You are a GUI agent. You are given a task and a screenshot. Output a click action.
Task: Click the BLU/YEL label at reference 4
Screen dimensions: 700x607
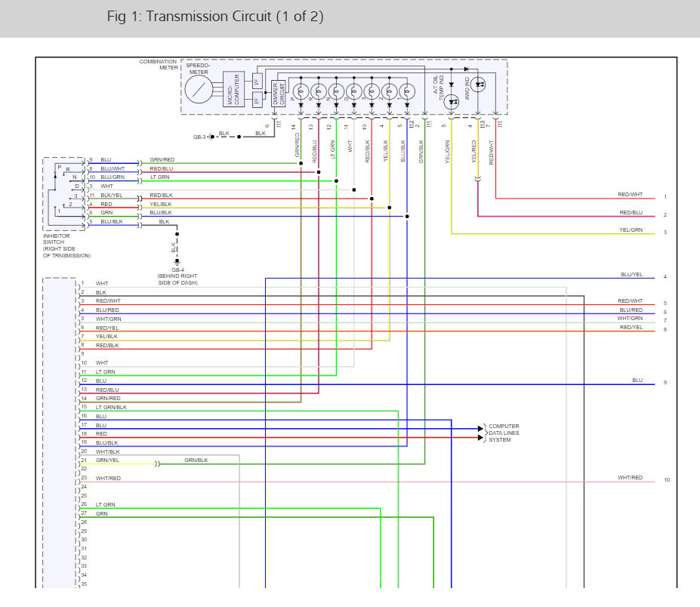pos(632,275)
